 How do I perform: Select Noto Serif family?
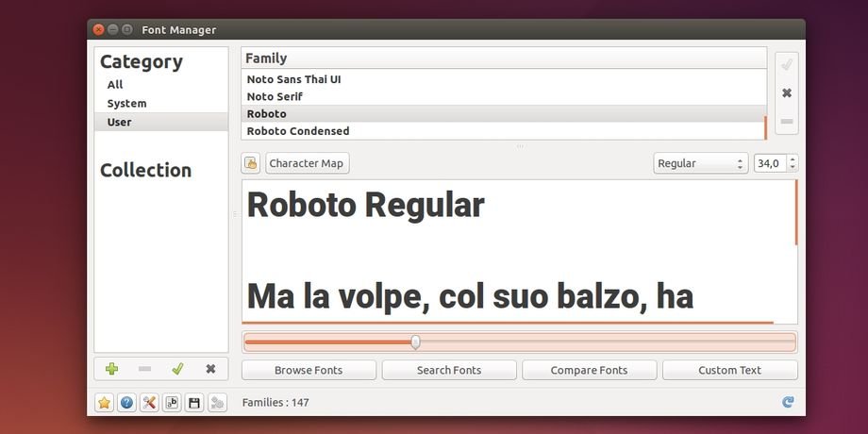tap(504, 96)
